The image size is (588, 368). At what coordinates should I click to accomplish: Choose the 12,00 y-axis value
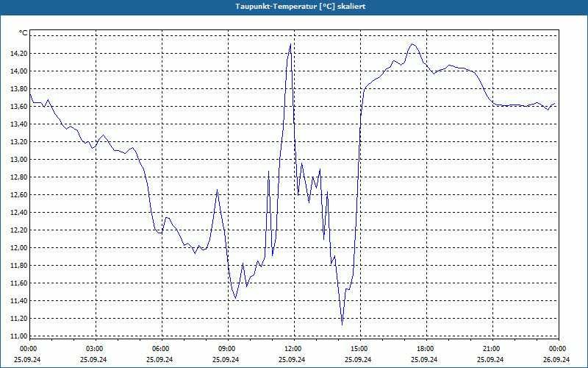click(18, 247)
